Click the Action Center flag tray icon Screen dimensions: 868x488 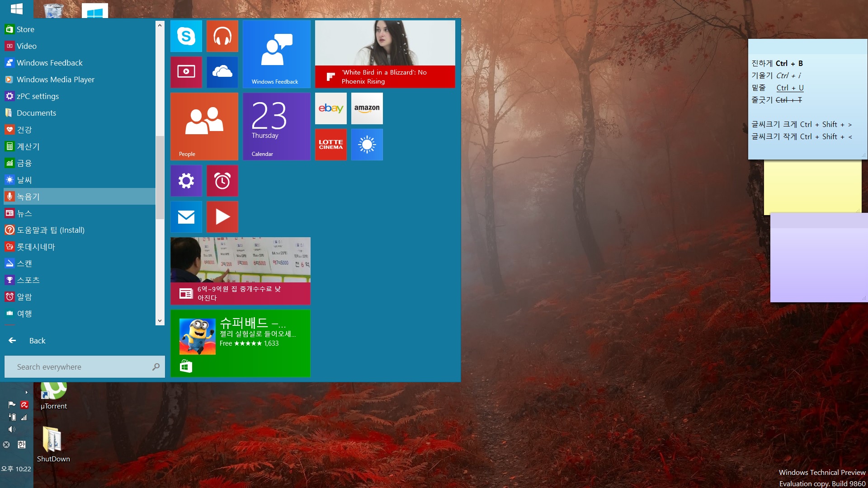(12, 405)
